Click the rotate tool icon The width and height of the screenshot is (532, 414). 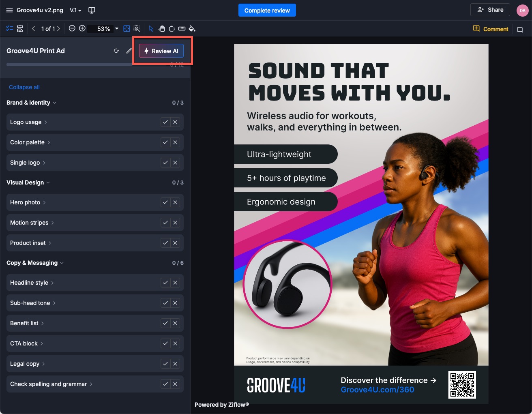172,28
